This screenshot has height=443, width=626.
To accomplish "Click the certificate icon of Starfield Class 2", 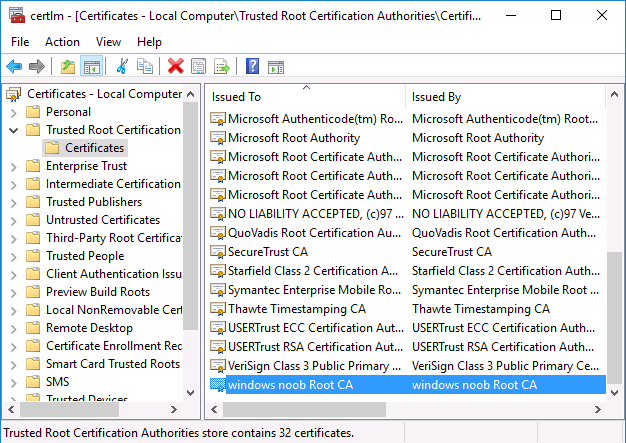I will click(x=218, y=271).
